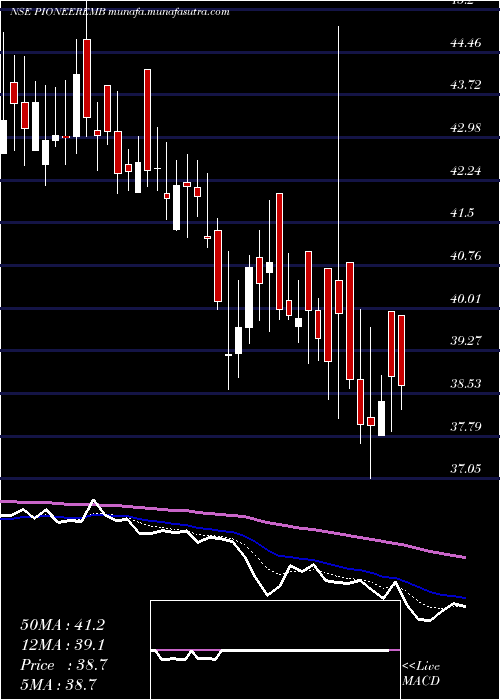This screenshot has height=700, width=500.
Task: Click the 41.5 price axis label
Action: [x=462, y=212]
